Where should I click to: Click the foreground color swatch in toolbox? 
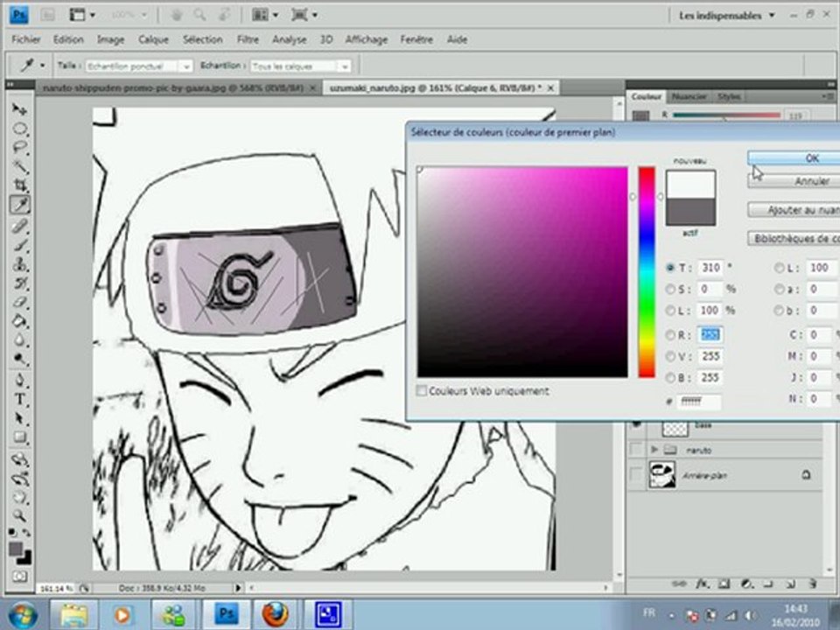click(x=16, y=549)
